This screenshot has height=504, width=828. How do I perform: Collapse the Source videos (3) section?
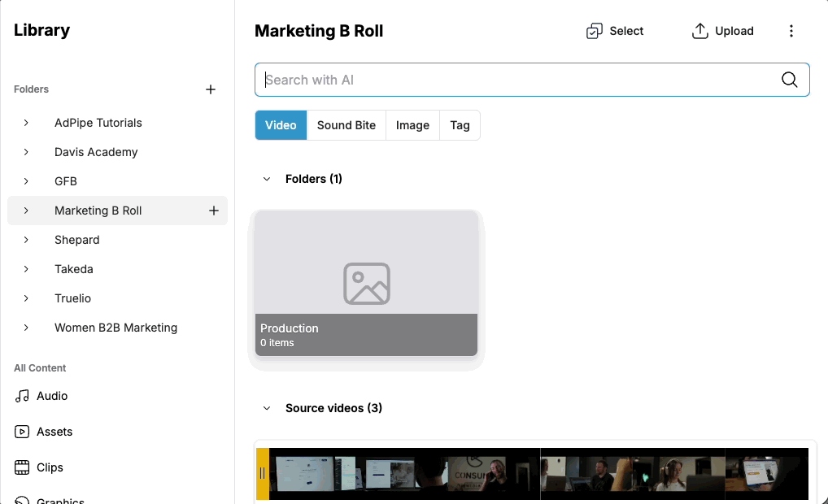tap(267, 408)
